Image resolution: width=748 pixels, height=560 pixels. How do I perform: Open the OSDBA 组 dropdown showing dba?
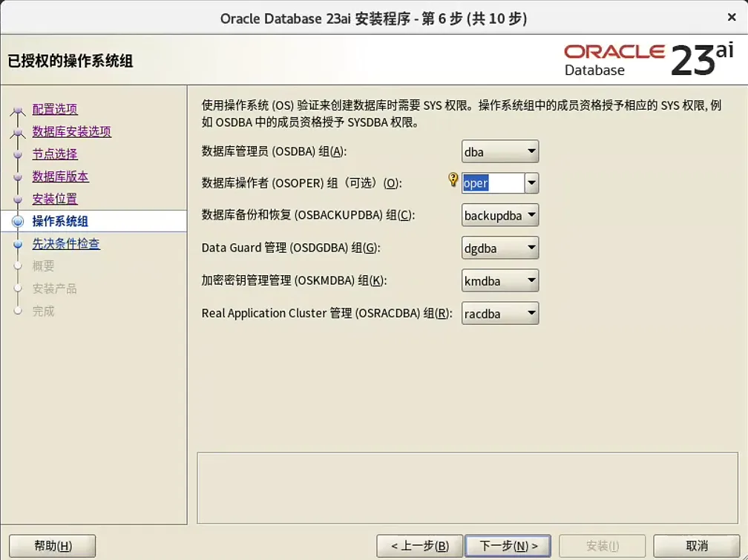click(530, 151)
